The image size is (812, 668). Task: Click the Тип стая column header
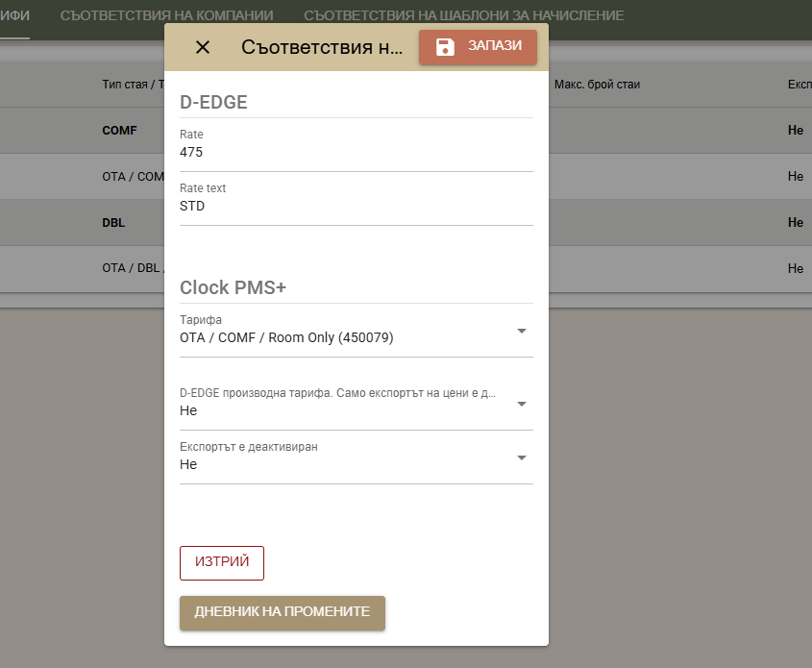(133, 85)
